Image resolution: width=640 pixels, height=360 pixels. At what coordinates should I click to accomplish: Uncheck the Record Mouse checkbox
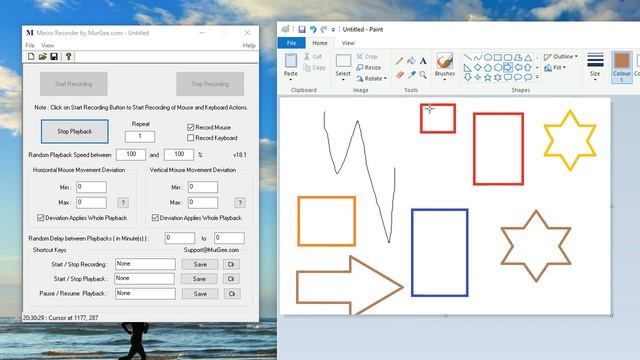click(191, 127)
